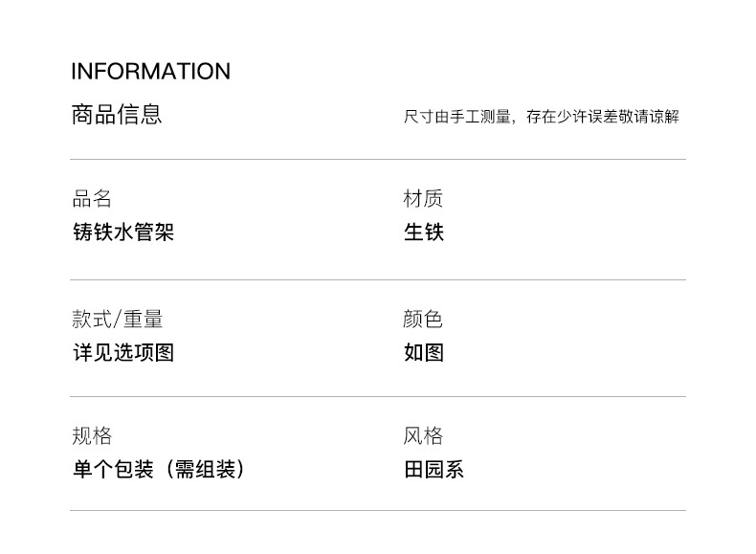Select the 商品信息 section title
The image size is (756, 554).
[x=117, y=115]
